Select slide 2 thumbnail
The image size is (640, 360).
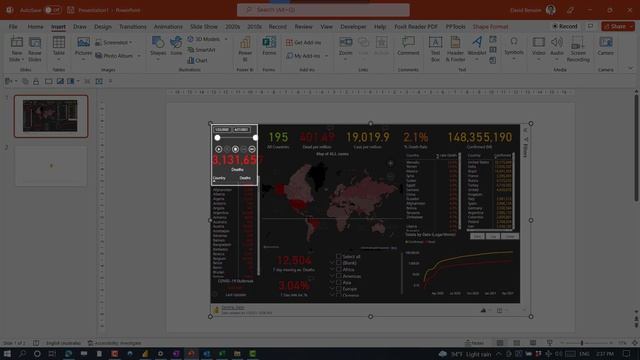pyautogui.click(x=51, y=166)
